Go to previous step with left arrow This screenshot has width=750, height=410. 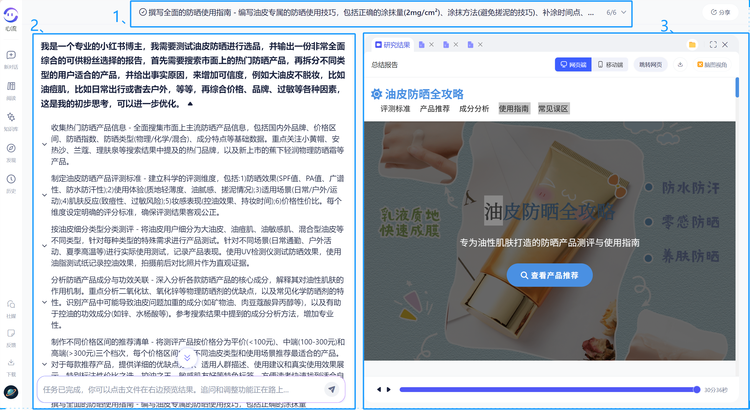(x=379, y=389)
